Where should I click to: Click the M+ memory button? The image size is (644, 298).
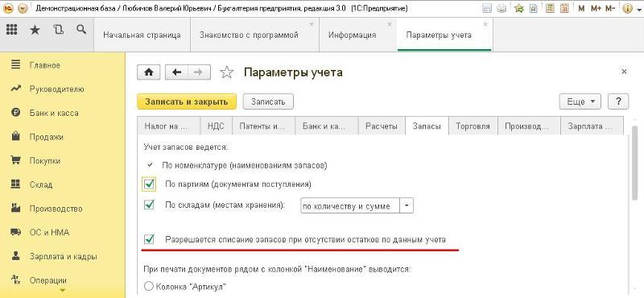point(595,8)
